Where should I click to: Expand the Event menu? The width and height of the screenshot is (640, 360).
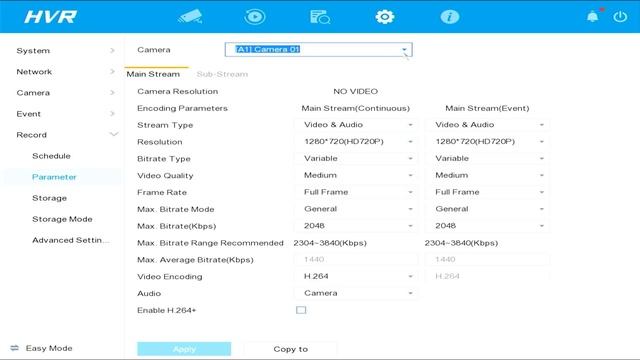[61, 114]
